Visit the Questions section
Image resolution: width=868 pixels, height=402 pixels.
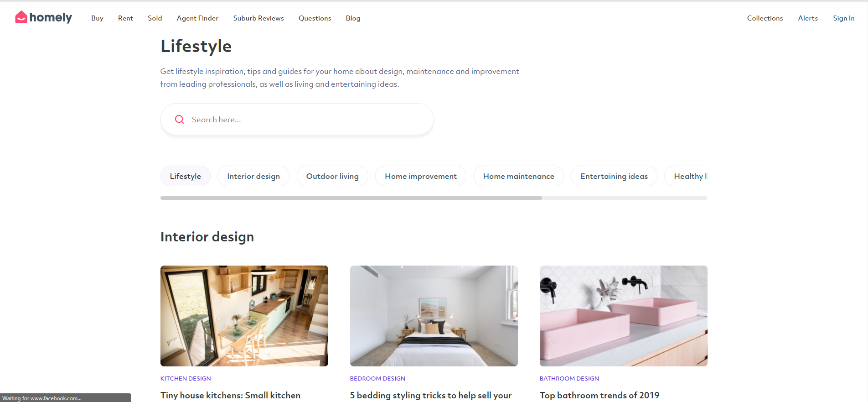tap(315, 18)
